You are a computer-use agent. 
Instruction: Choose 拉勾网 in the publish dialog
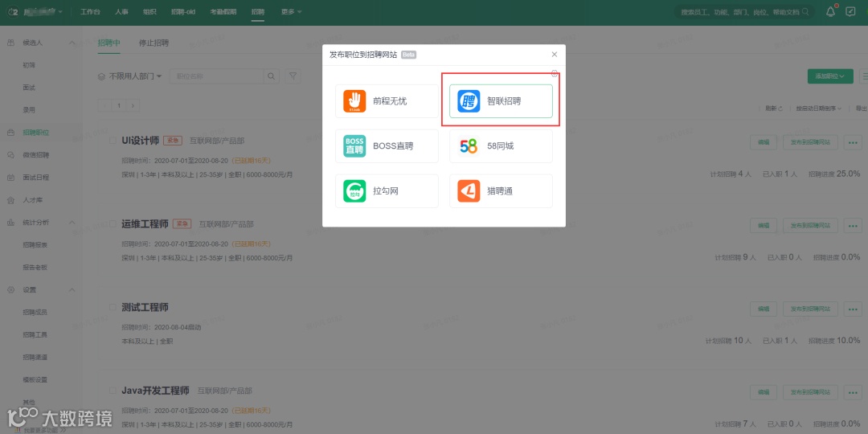[x=387, y=191]
